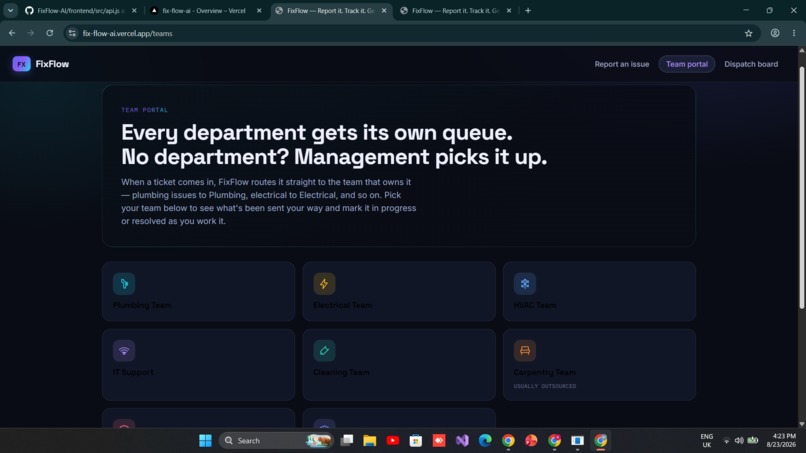Open a new browser tab with plus

tap(528, 10)
